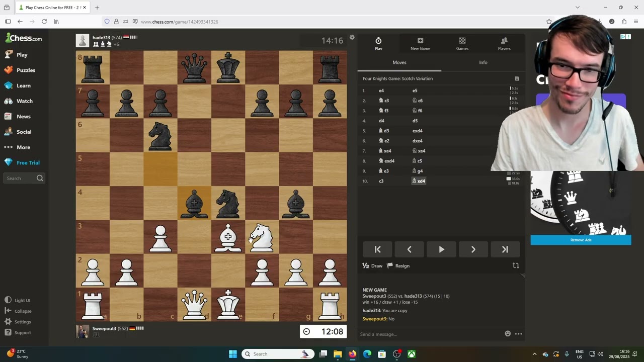Open the Play section in sidebar
This screenshot has width=644, height=362.
[22, 55]
